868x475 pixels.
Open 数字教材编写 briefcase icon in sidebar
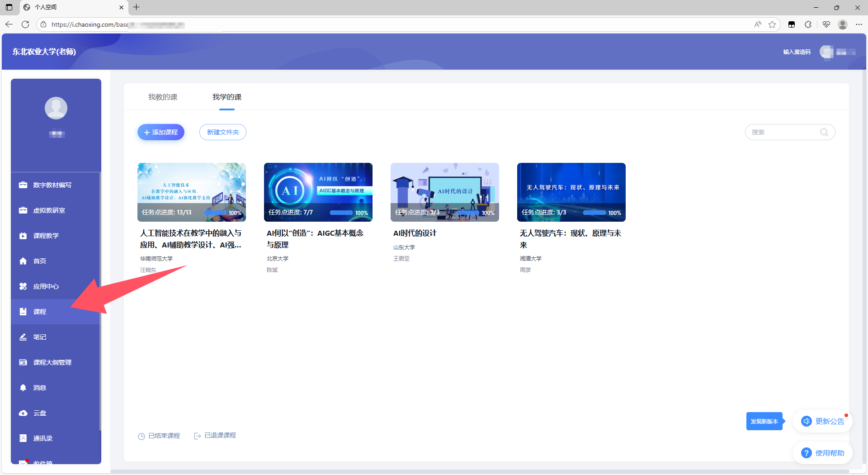pyautogui.click(x=23, y=185)
